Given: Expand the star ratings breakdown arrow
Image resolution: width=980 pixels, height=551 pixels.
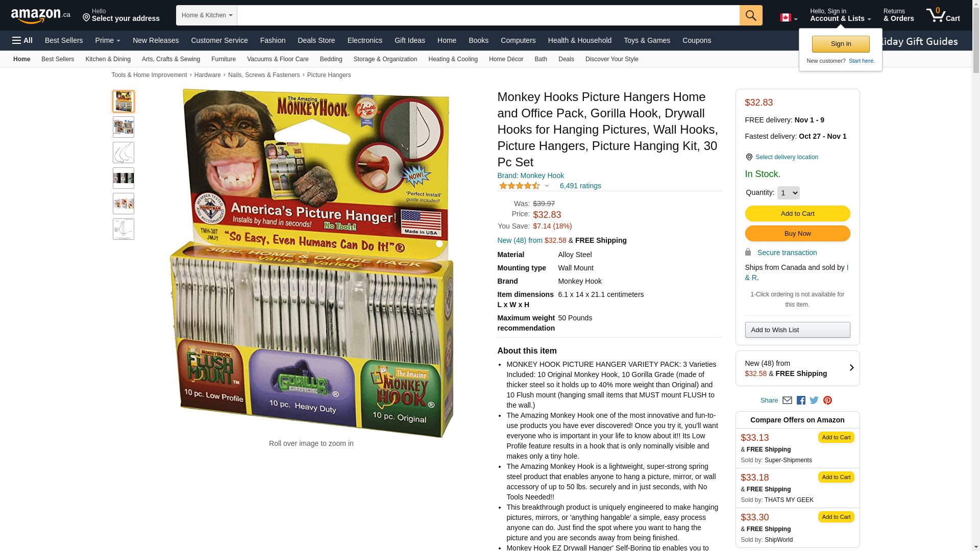Looking at the screenshot, I should coord(547,186).
